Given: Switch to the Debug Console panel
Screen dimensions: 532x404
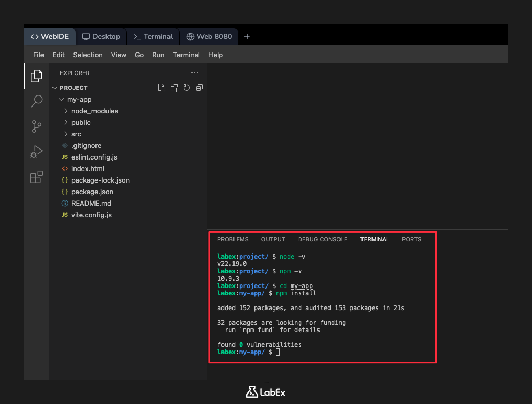Looking at the screenshot, I should pyautogui.click(x=323, y=239).
